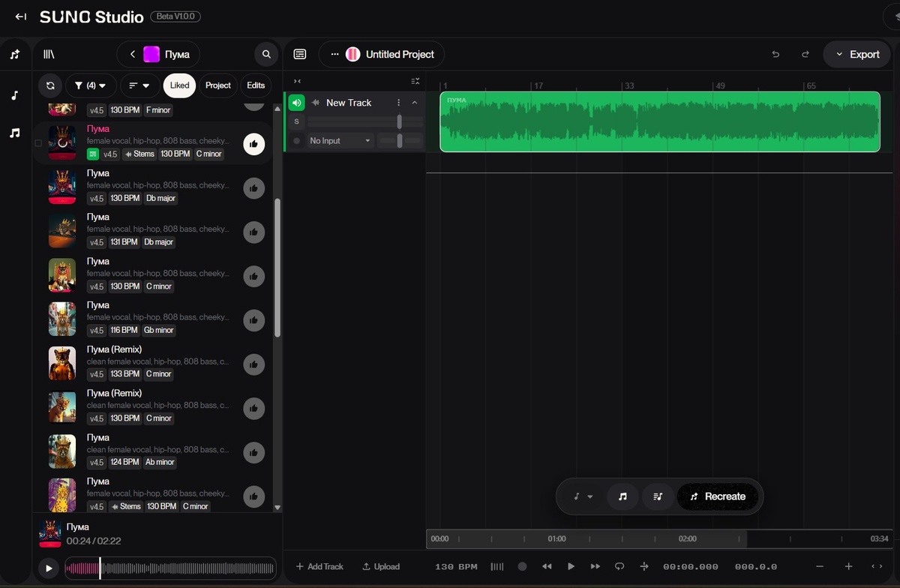Start recording with the record button
Screen dimensions: 900x588
click(522, 567)
